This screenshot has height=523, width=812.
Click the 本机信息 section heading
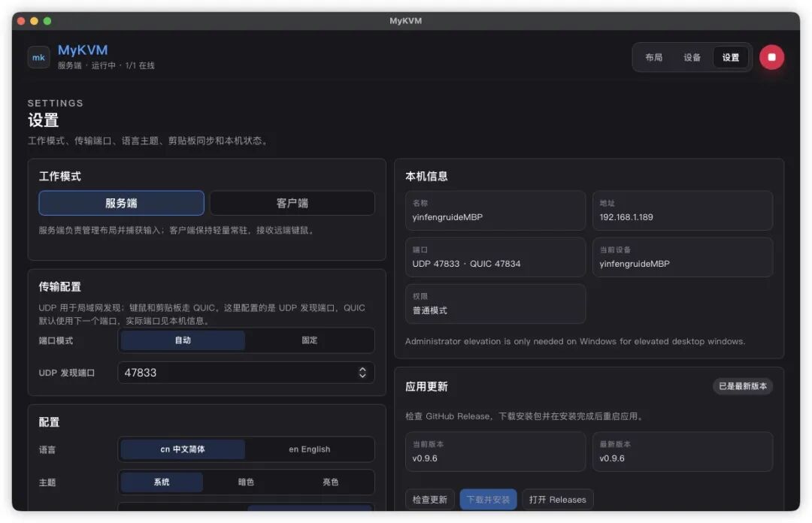pyautogui.click(x=427, y=177)
